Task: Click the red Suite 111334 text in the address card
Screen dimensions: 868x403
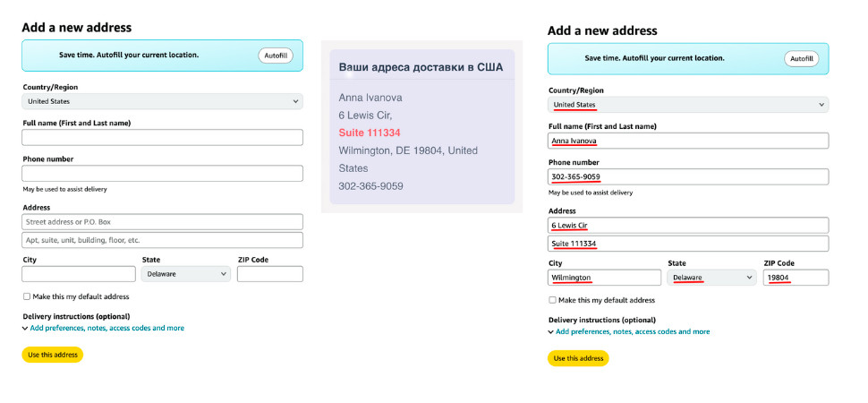Action: pyautogui.click(x=370, y=133)
